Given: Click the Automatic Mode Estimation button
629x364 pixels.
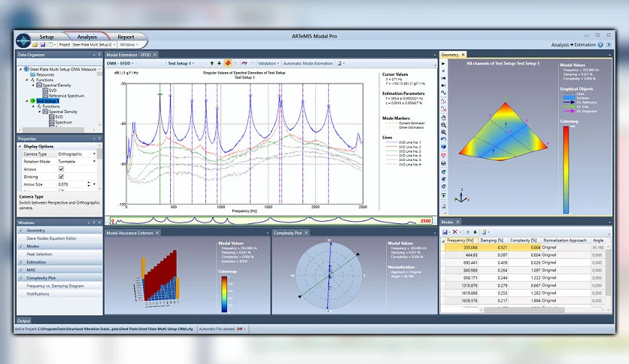Looking at the screenshot, I should (308, 63).
